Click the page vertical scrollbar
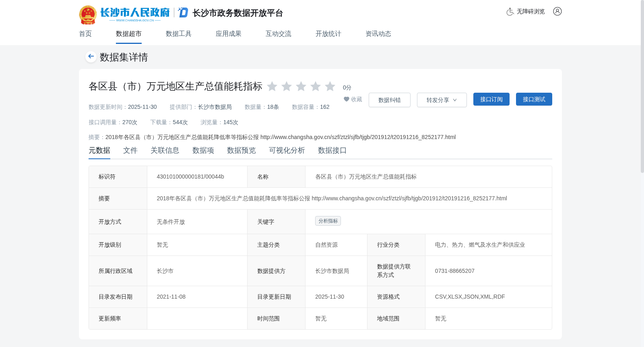The image size is (644, 347). (x=642, y=87)
